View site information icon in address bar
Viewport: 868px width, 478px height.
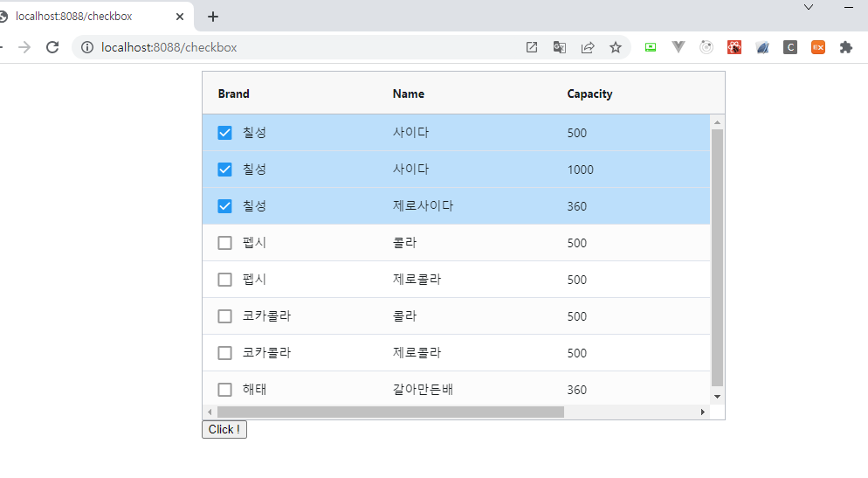pos(87,48)
